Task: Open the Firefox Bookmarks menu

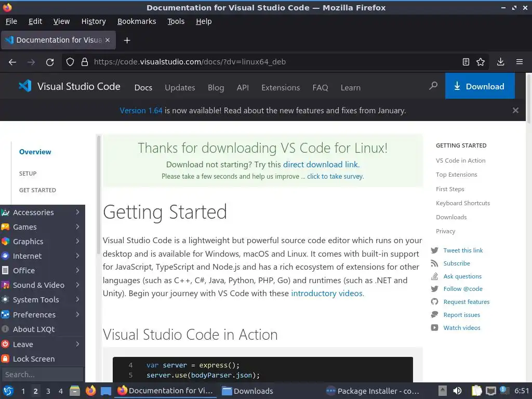Action: pyautogui.click(x=137, y=21)
